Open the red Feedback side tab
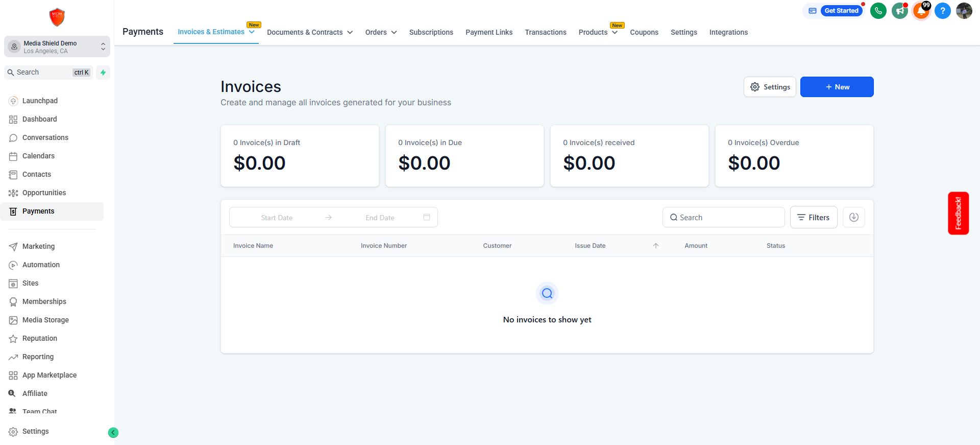Screen dimensions: 980x445 pyautogui.click(x=958, y=213)
